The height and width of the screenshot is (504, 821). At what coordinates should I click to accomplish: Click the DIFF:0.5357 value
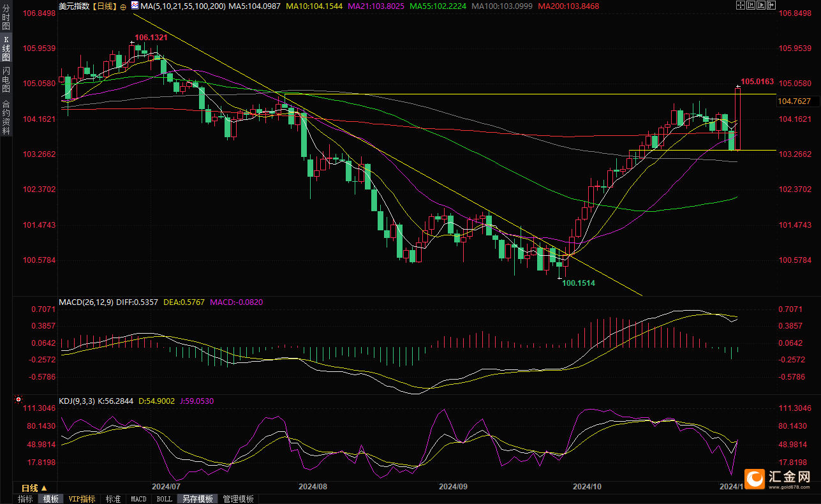click(x=137, y=302)
